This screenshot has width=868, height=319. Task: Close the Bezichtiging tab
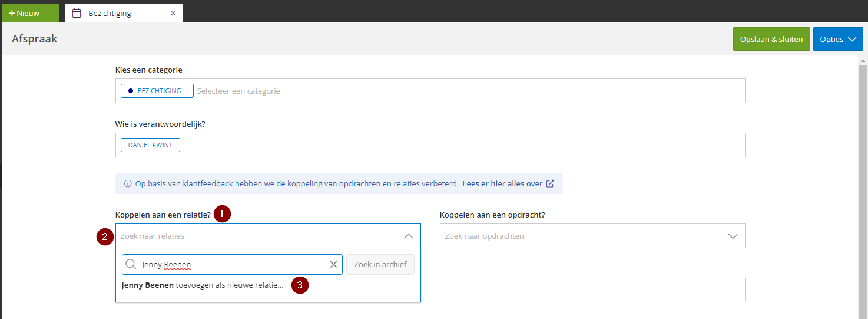click(x=173, y=13)
